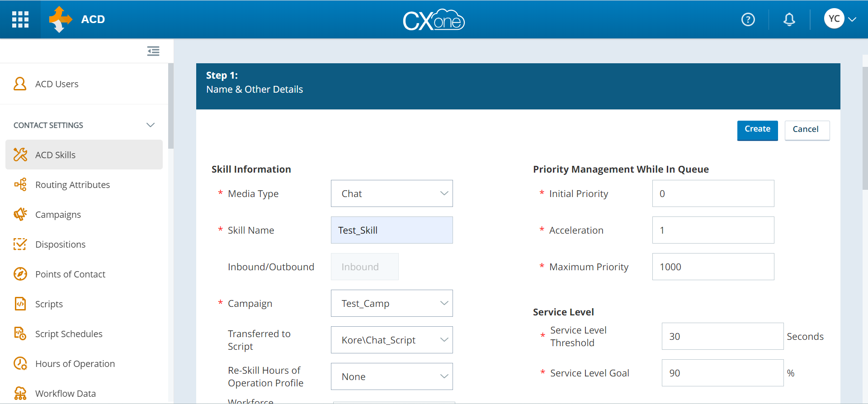Open the YC user account menu
868x404 pixels.
pos(840,19)
